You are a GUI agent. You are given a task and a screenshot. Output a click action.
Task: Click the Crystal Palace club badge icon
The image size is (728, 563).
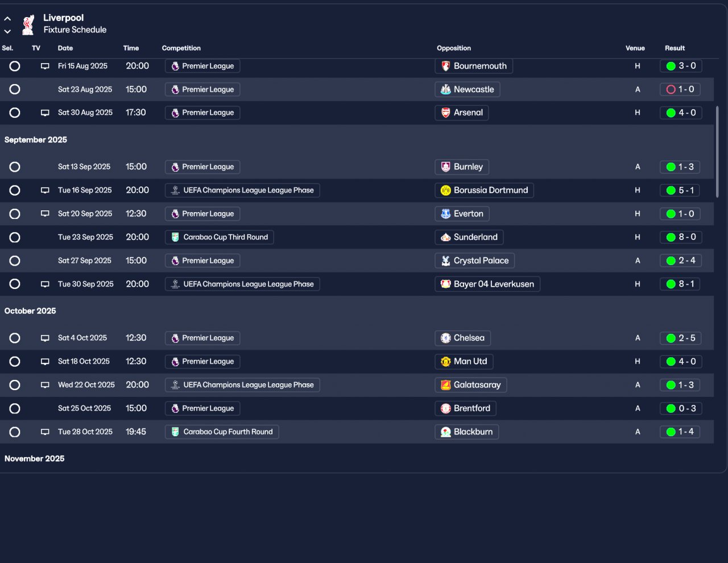(x=446, y=260)
